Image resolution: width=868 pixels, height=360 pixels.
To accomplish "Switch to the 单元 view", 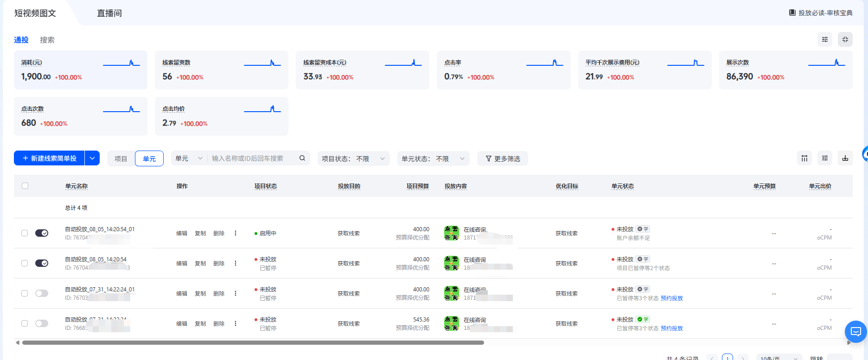I will tap(149, 158).
